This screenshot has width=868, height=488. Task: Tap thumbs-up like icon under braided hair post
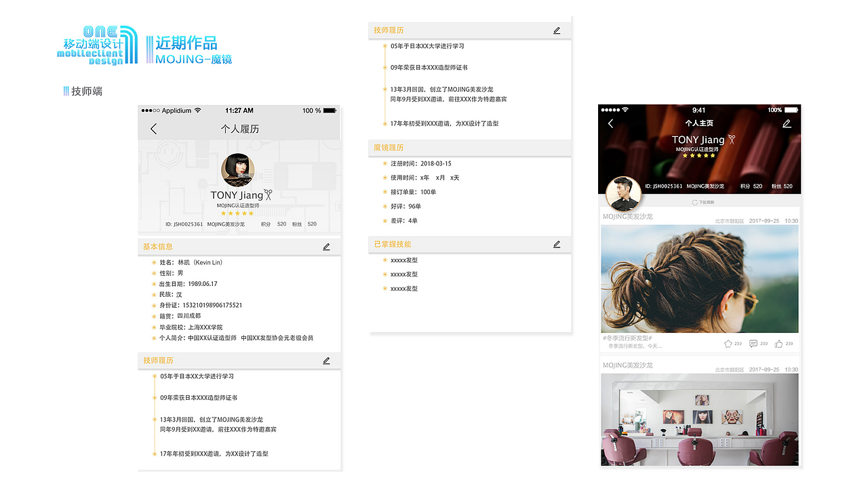(x=778, y=344)
